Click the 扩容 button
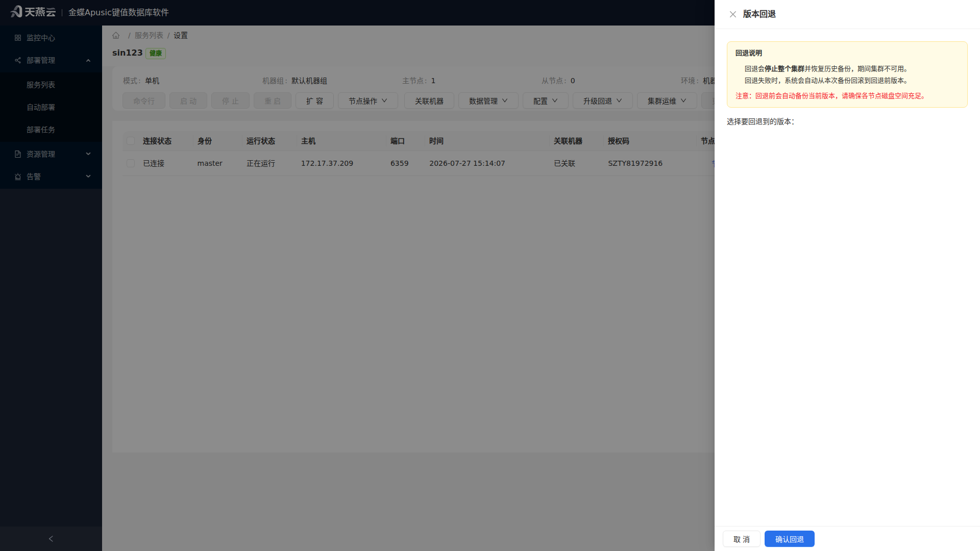Image resolution: width=980 pixels, height=551 pixels. [314, 101]
